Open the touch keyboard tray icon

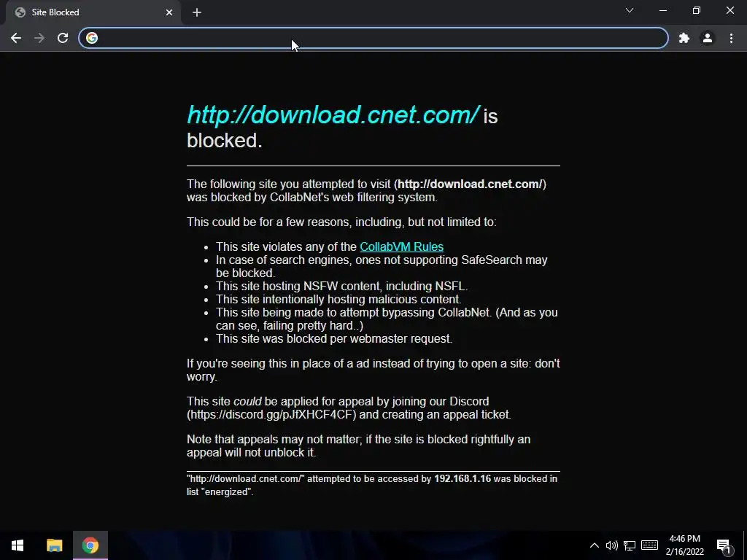click(649, 545)
